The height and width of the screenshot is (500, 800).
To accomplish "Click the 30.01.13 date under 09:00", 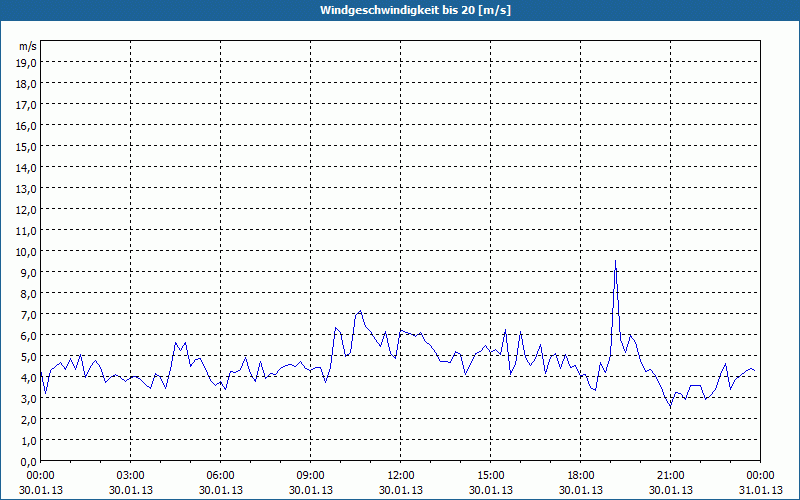I will tap(311, 490).
